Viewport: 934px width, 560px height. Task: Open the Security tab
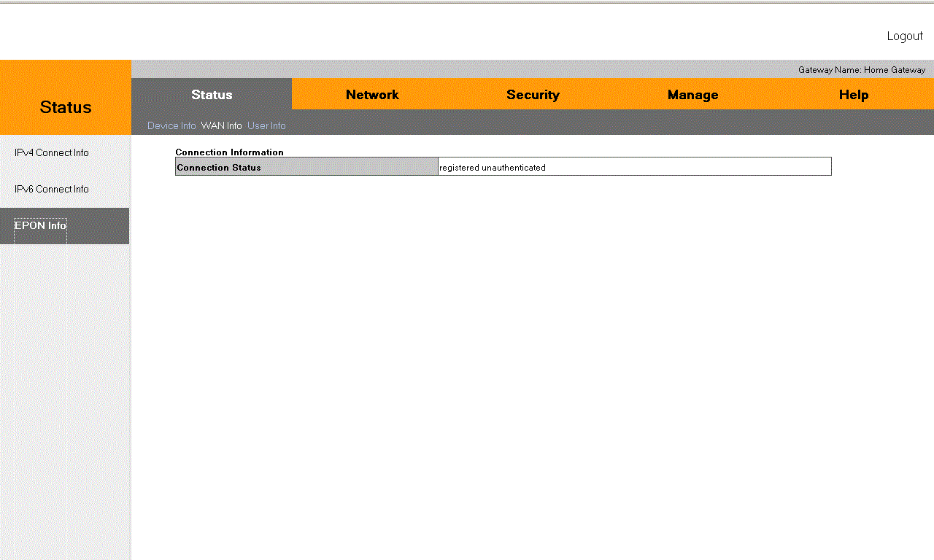533,95
